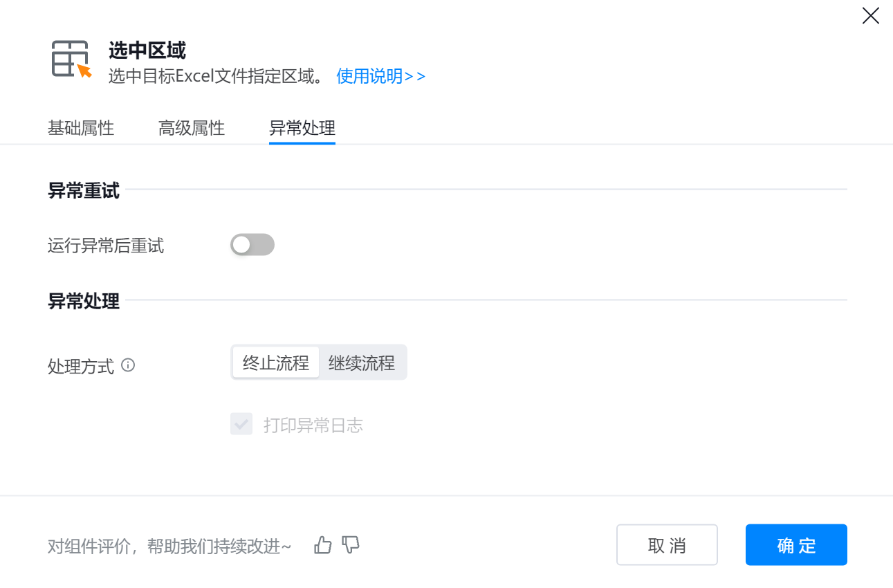This screenshot has height=588, width=893.
Task: Select the 异常处理 tab
Action: [302, 128]
